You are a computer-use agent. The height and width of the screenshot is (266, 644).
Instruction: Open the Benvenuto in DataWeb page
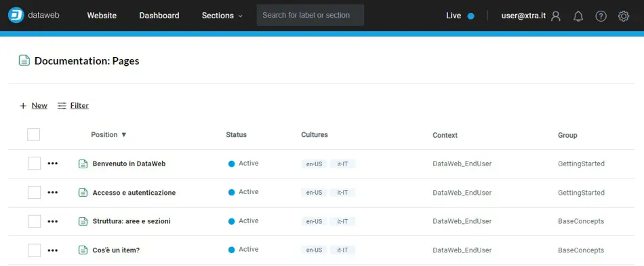click(129, 164)
